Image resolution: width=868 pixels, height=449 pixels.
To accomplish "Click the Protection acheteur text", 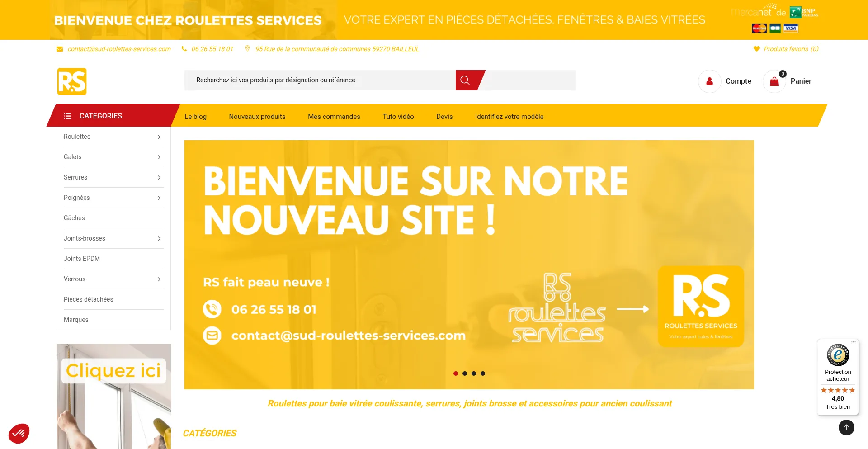I will click(x=838, y=375).
